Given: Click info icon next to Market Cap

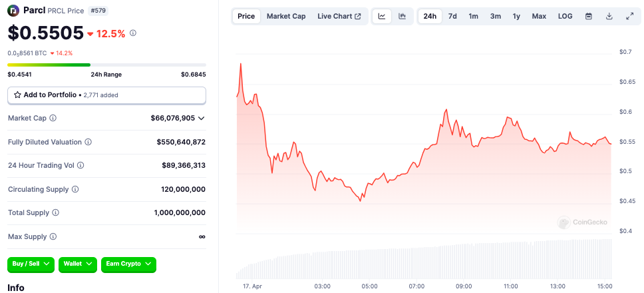Looking at the screenshot, I should pos(53,118).
